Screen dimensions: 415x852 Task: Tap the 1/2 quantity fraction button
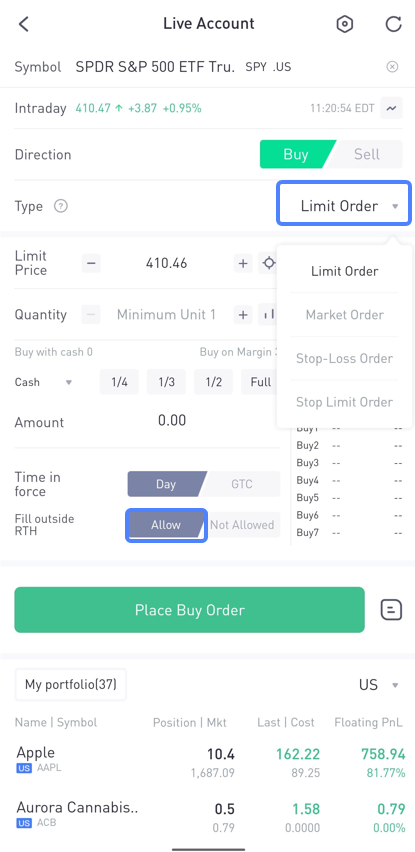point(213,382)
